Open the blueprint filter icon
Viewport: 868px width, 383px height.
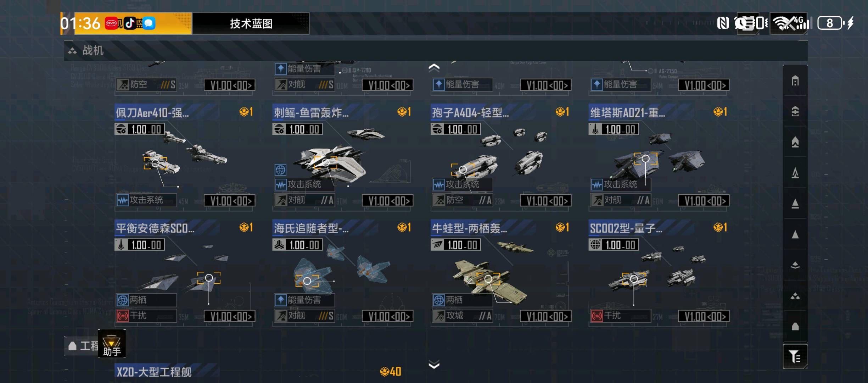(x=795, y=356)
